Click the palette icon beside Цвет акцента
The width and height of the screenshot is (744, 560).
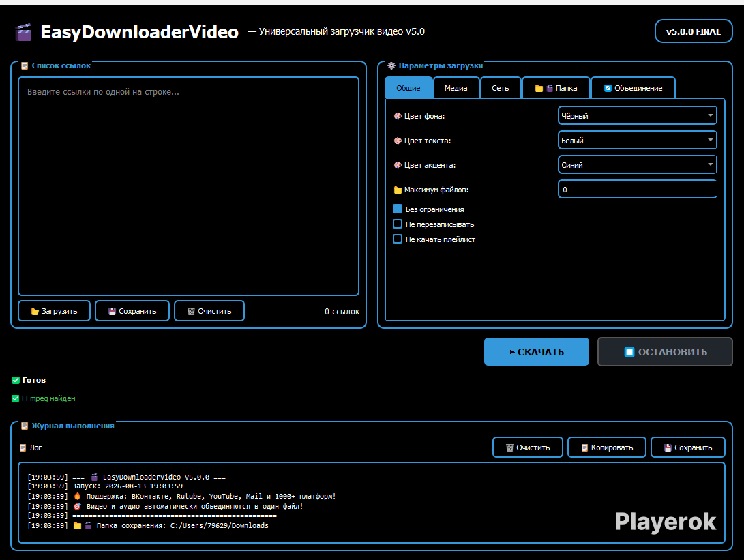pyautogui.click(x=398, y=165)
